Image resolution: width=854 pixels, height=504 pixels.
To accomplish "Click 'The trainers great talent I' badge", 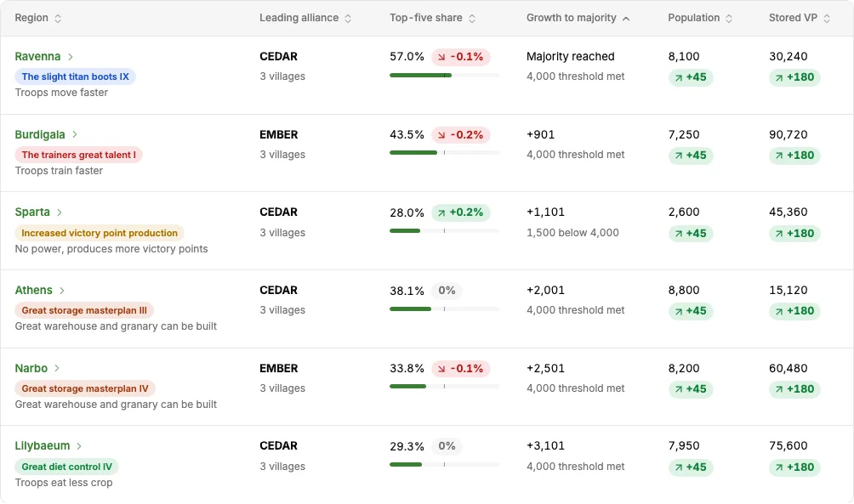I will 79,155.
